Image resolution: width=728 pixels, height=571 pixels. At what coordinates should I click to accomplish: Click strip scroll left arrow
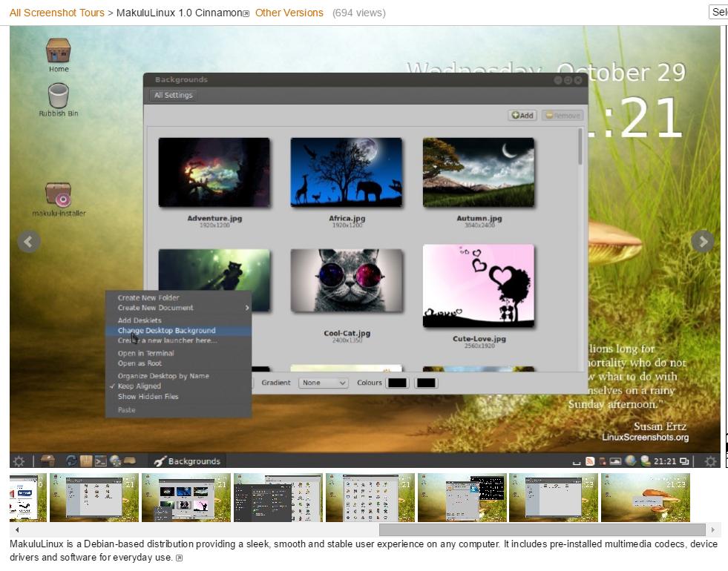[x=17, y=529]
